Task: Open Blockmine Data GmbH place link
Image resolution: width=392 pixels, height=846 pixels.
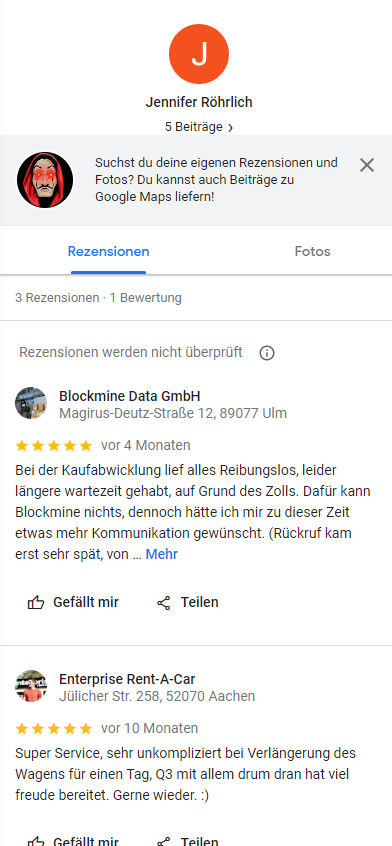Action: click(x=129, y=396)
